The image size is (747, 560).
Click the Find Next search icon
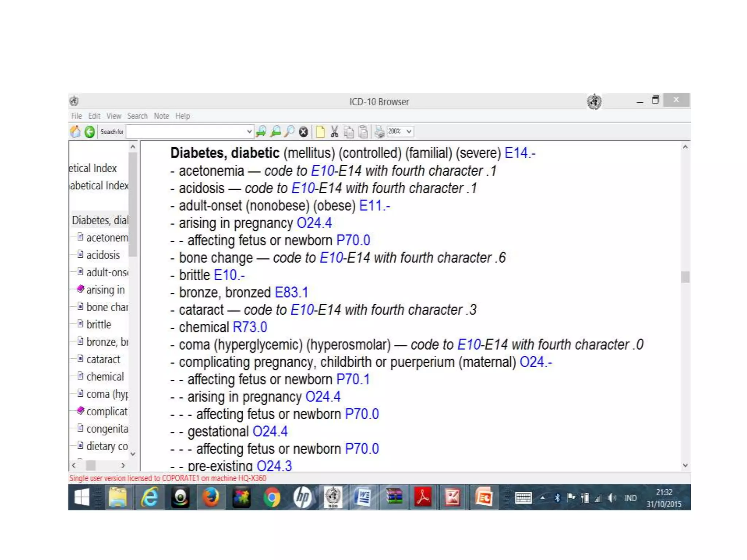[261, 132]
